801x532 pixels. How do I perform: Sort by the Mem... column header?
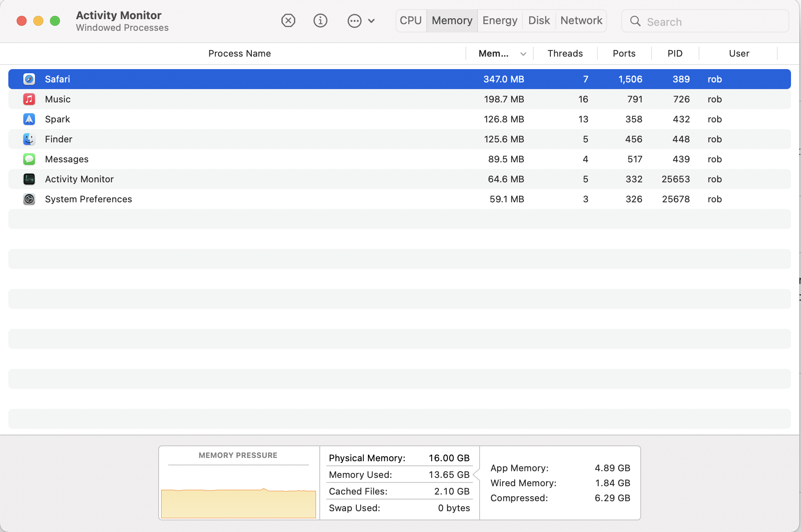493,53
